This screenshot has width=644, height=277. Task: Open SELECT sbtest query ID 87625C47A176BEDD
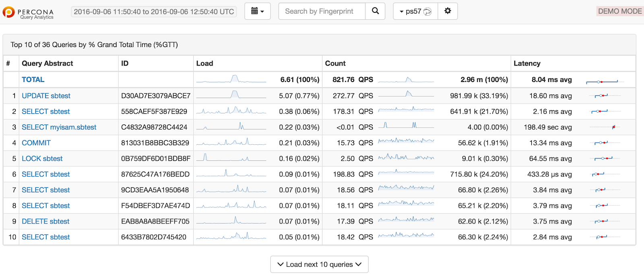click(45, 174)
